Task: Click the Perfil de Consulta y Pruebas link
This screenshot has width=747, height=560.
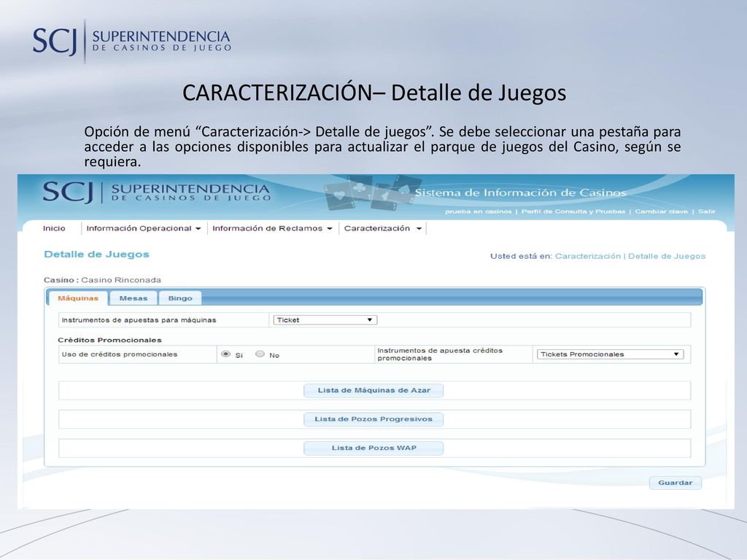Action: click(573, 211)
